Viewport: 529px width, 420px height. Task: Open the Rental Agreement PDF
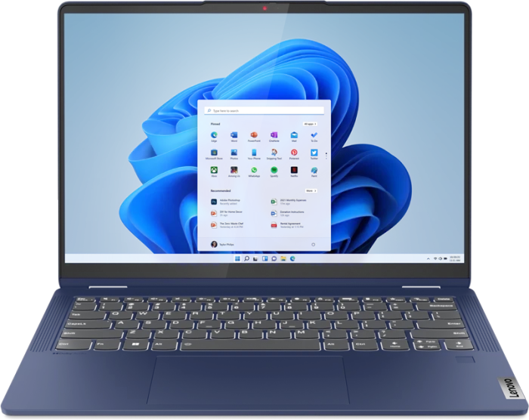(x=286, y=225)
